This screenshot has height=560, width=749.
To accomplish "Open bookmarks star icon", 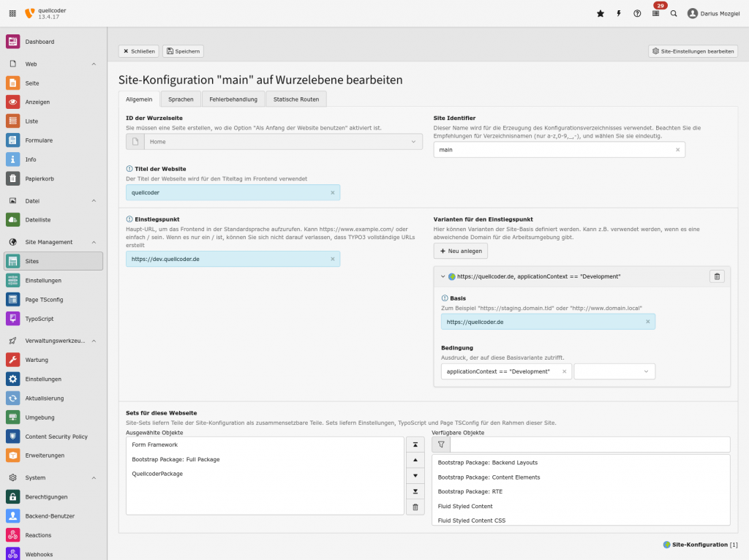I will click(x=601, y=13).
